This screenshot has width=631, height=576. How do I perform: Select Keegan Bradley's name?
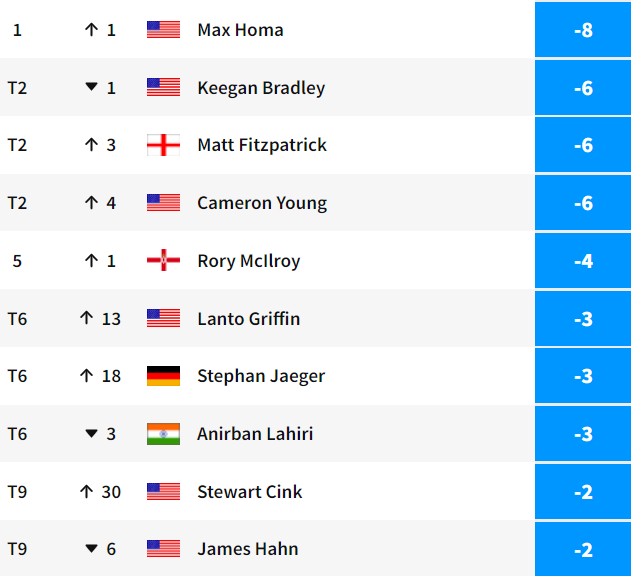(261, 88)
